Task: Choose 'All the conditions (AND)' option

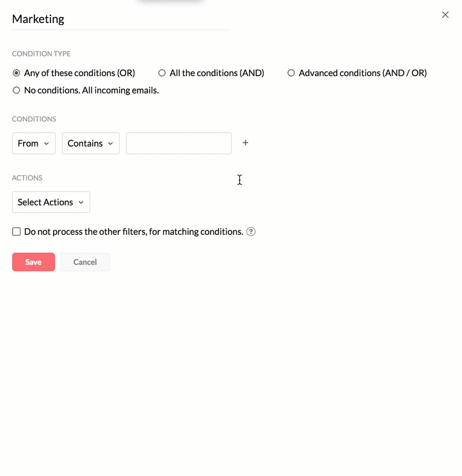Action: point(162,73)
